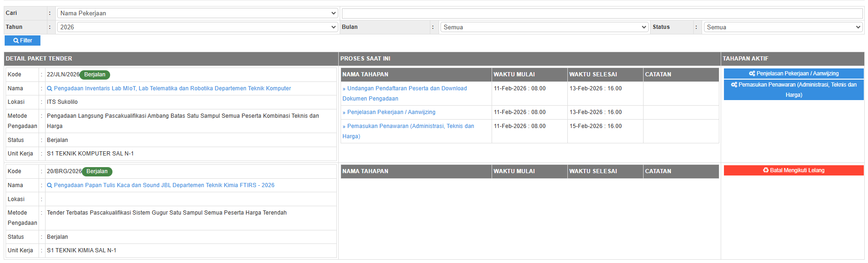
Task: Click the gears icon on Penjelasan Pekerjaan button
Action: point(752,74)
